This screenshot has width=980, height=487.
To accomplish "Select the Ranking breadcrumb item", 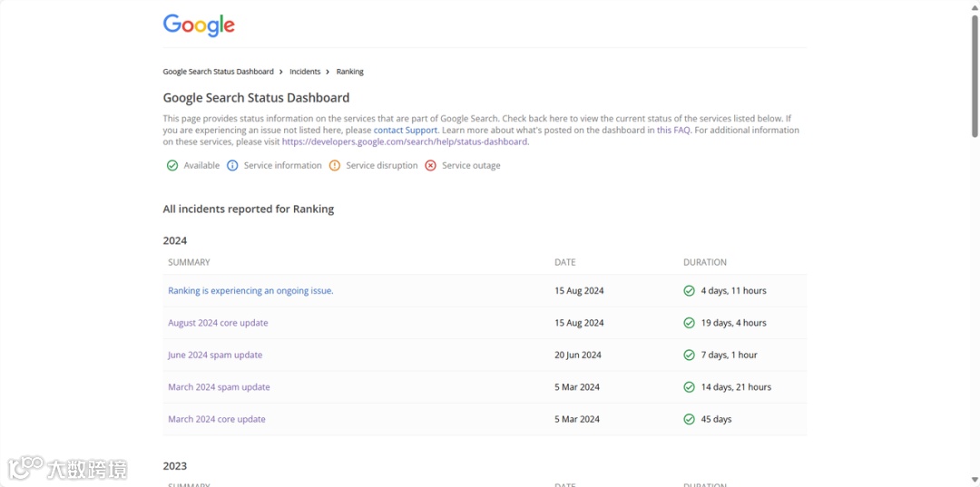I will (x=350, y=72).
